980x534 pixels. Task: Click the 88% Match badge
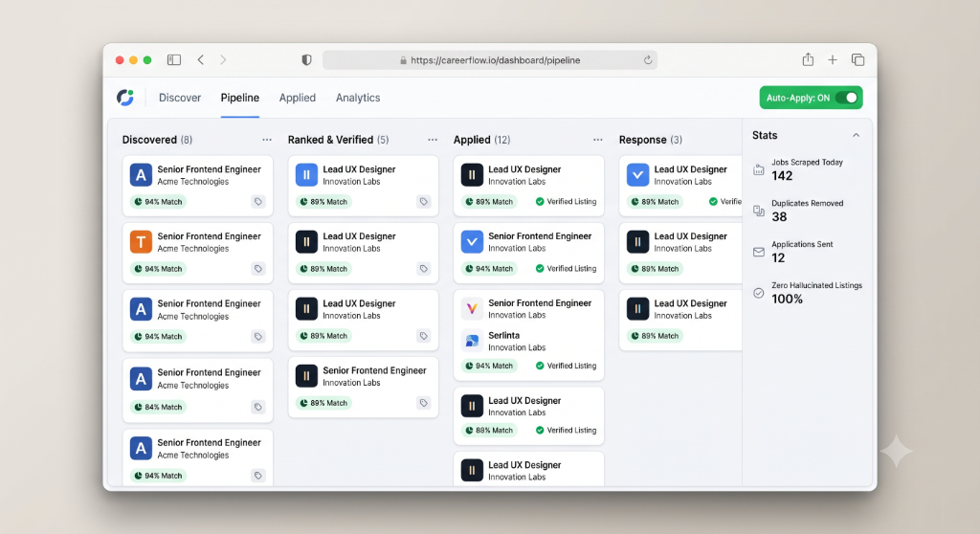tap(489, 431)
